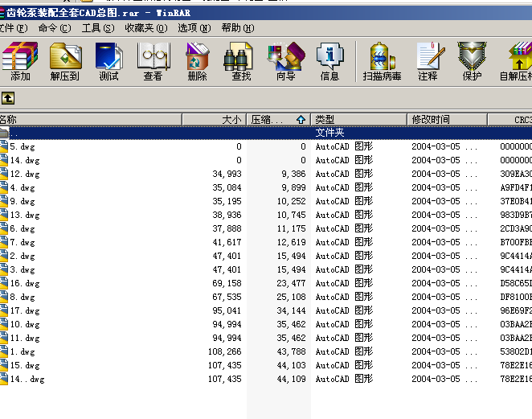Click the 保护 (Protect) shield icon
Image resolution: width=532 pixels, height=419 pixels.
[x=472, y=61]
